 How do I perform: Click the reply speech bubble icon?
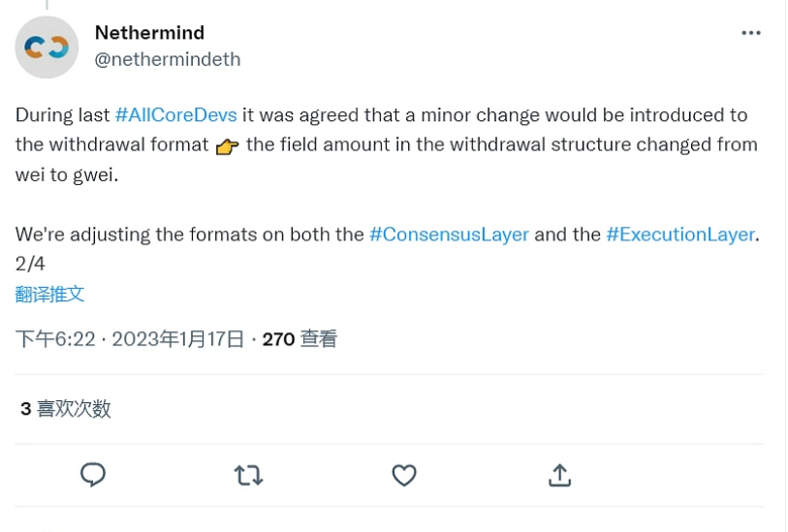coord(93,475)
